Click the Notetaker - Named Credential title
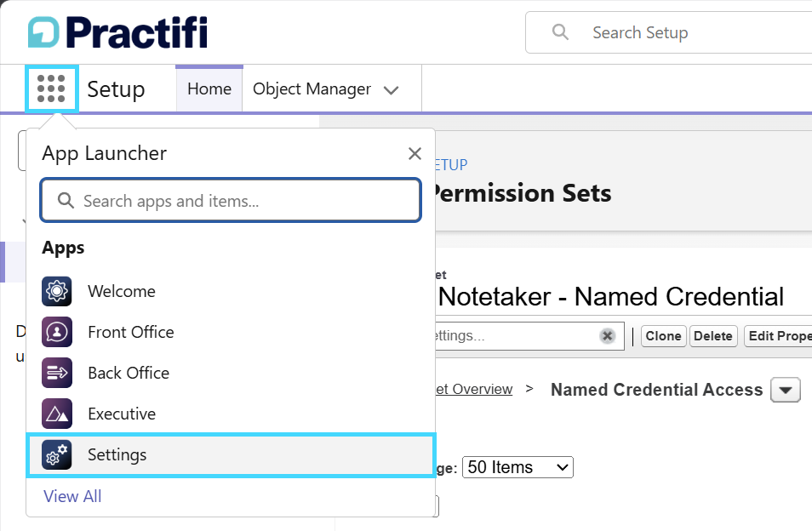The image size is (812, 531). point(611,297)
